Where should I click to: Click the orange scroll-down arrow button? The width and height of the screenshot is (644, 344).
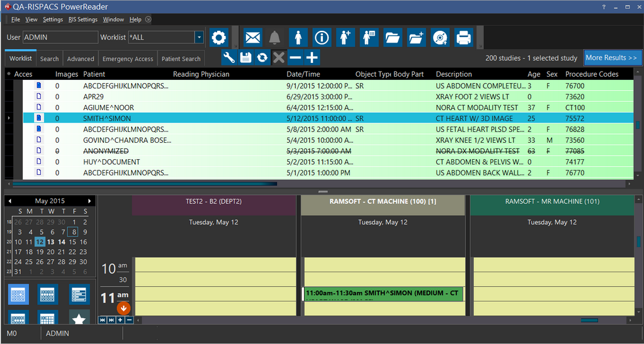click(x=123, y=308)
